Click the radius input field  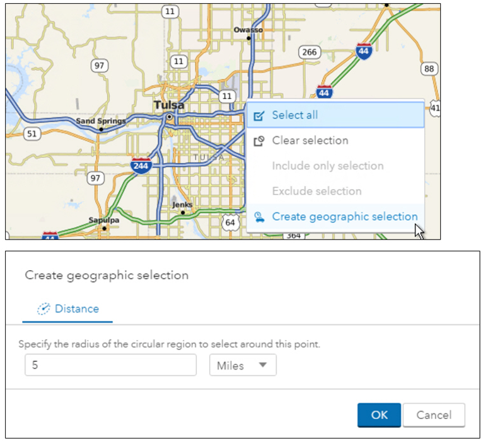coord(110,365)
